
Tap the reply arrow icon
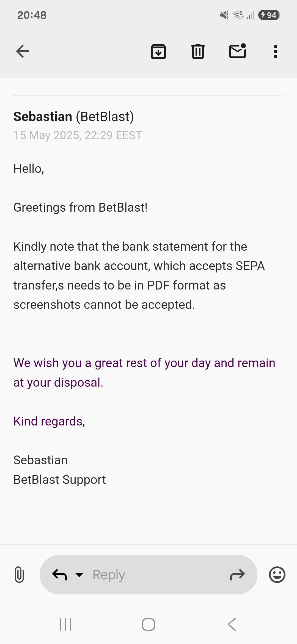[x=59, y=575]
